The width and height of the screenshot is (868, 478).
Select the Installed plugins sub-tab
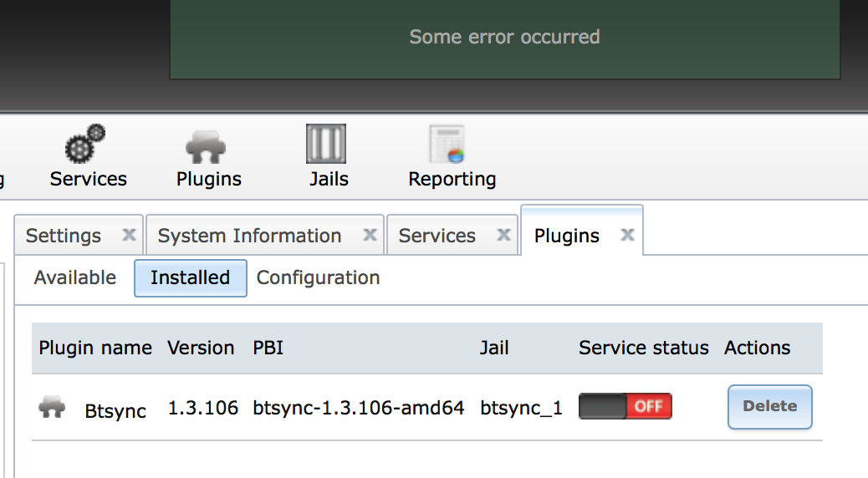191,277
